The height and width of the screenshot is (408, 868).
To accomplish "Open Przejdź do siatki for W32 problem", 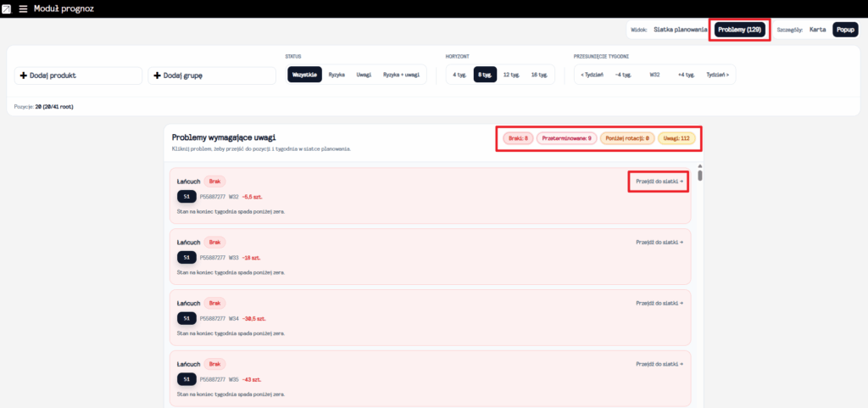I will [659, 182].
